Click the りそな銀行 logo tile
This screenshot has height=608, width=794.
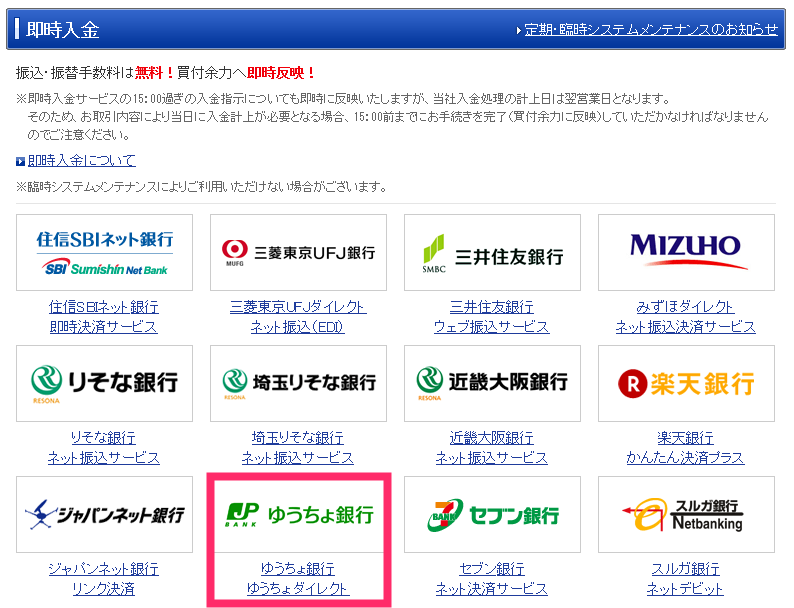[104, 383]
